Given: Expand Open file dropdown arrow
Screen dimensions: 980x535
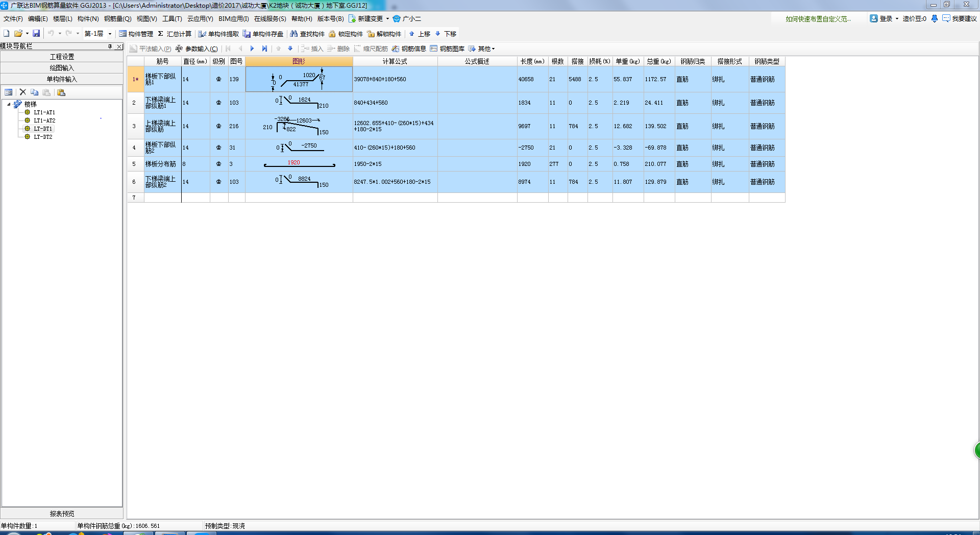Looking at the screenshot, I should [27, 34].
